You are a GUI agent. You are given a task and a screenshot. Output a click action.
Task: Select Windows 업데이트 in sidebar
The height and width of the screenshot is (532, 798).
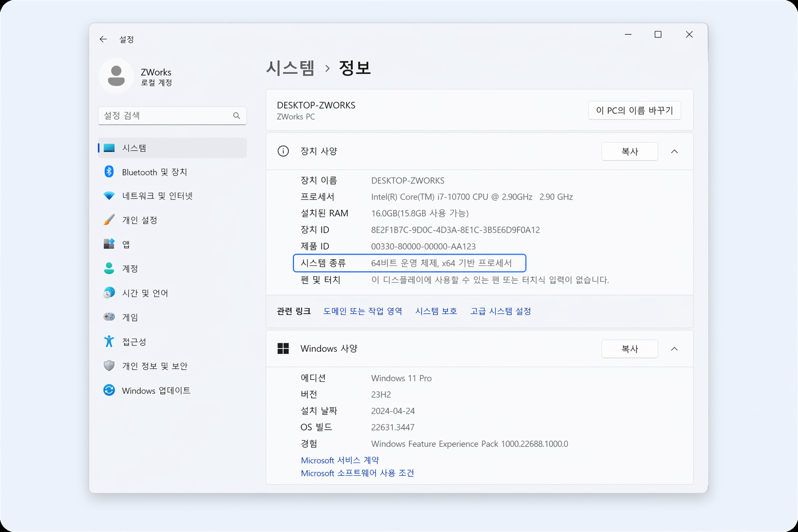(172, 390)
